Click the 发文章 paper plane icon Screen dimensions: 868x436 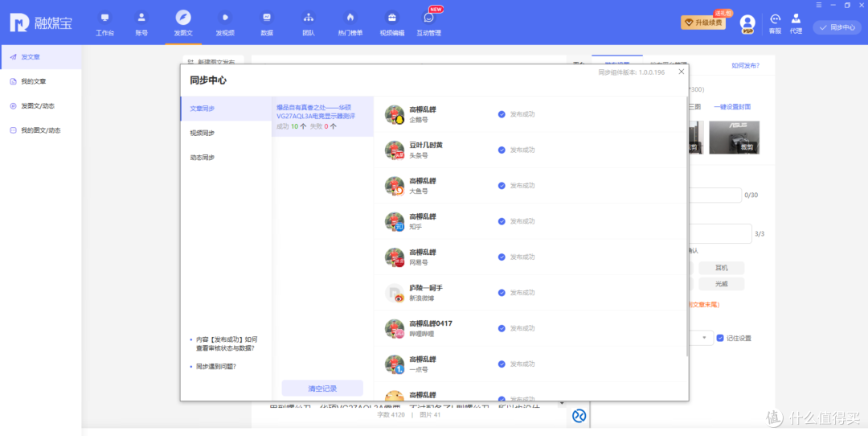(x=14, y=57)
